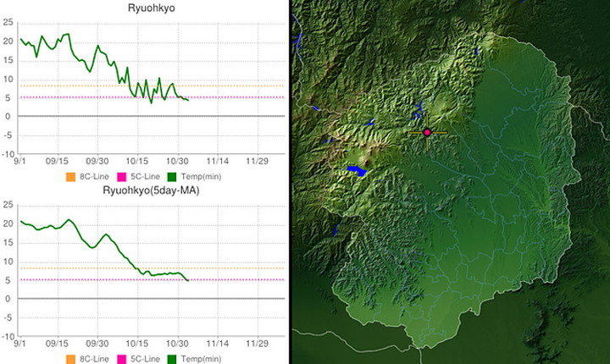Click the Temp(min) label in 5day-MA legend
610x364 pixels.
[x=201, y=359]
